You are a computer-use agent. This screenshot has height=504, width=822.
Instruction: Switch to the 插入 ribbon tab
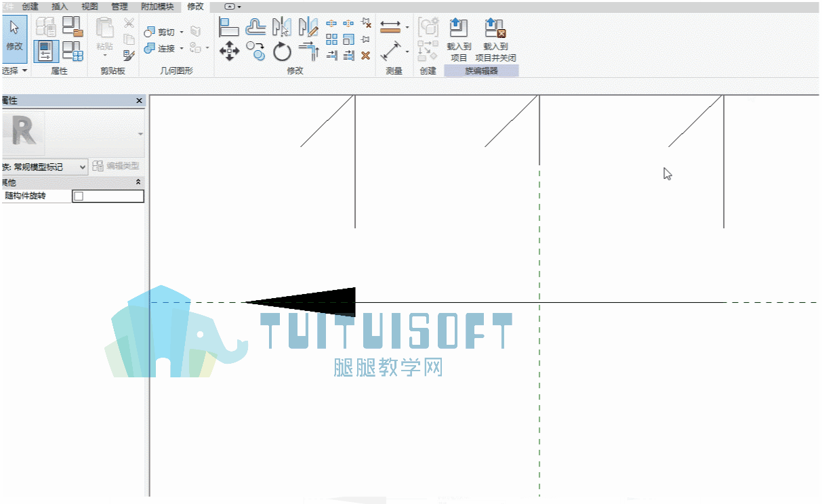click(x=60, y=6)
